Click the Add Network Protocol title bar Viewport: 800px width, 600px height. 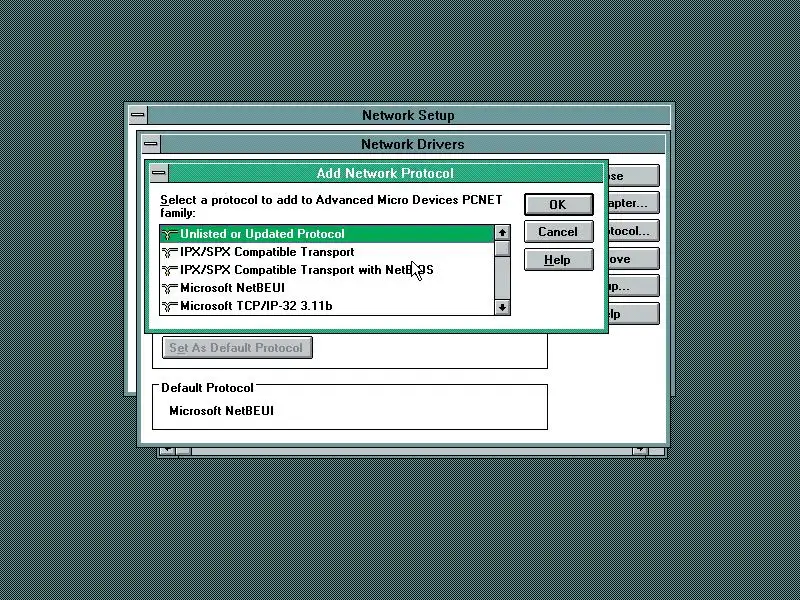click(385, 173)
